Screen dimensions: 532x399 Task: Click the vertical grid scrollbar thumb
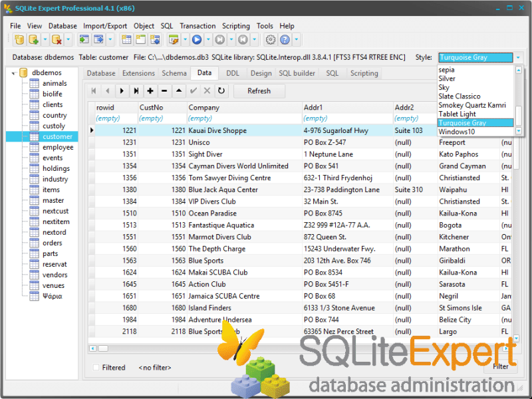coord(516,152)
